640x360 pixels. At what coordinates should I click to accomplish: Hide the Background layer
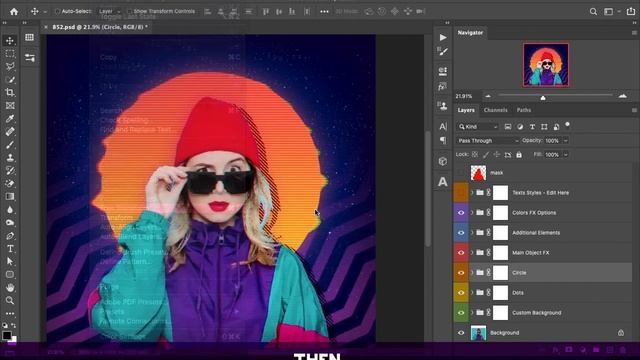coord(461,333)
